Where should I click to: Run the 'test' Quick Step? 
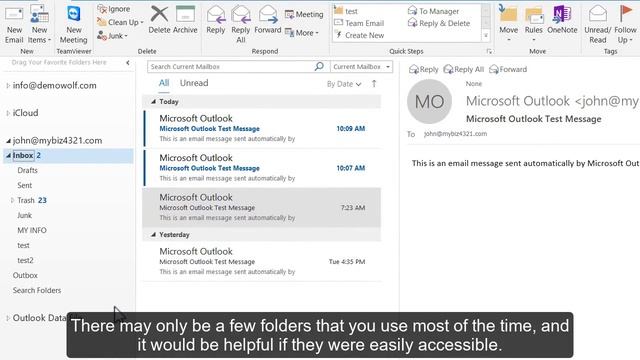pyautogui.click(x=346, y=11)
